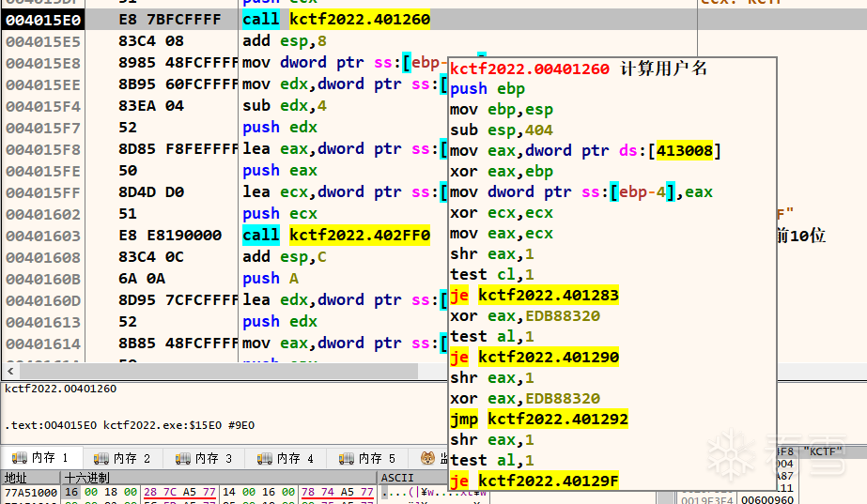Select the call kctf2022.402FF0 instruction
Image resolution: width=867 pixels, height=504 pixels.
pos(336,236)
